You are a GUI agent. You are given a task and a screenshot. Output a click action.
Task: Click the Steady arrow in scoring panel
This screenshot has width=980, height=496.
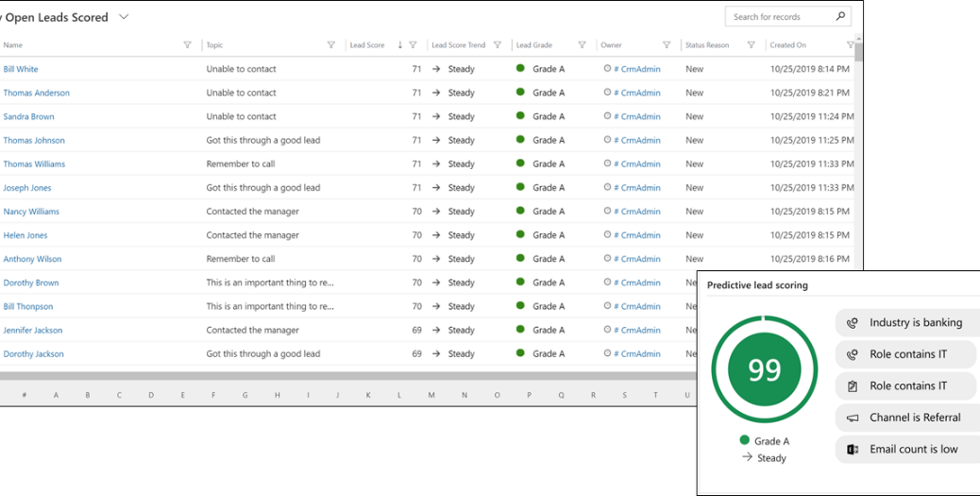[x=747, y=457]
